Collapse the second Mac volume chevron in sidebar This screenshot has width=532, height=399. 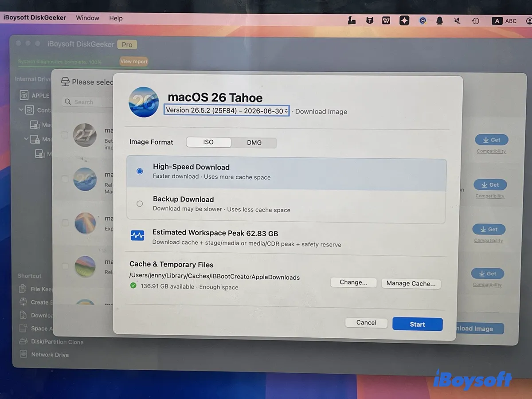point(26,139)
